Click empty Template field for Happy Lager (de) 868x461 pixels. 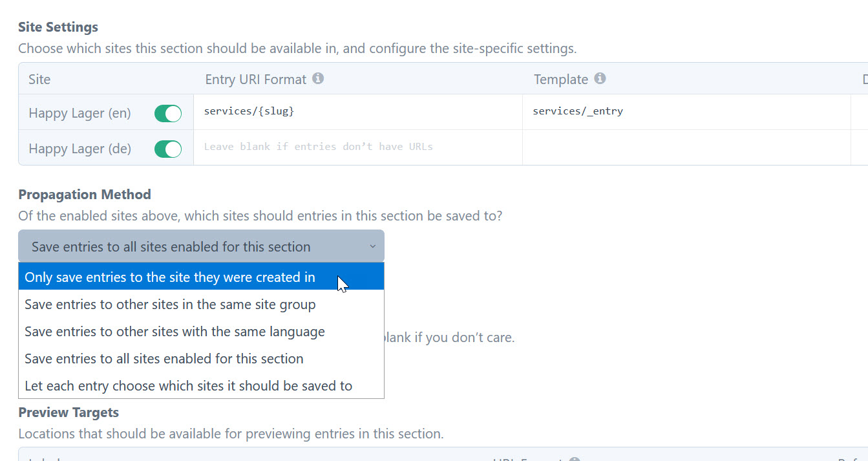tap(686, 147)
